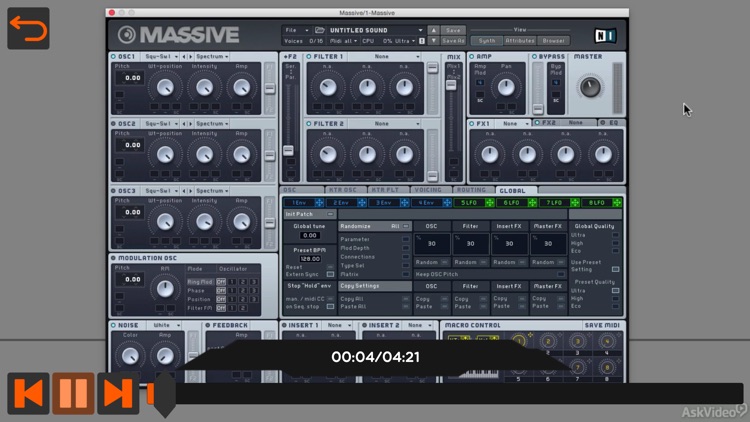
Task: Click the 5 LFO modulation handle crosshair
Action: tap(489, 203)
